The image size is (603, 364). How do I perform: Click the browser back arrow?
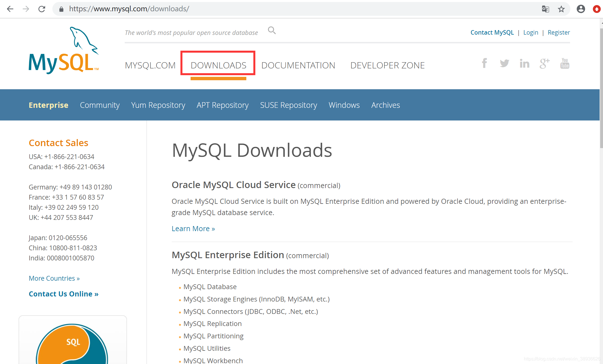coord(10,9)
